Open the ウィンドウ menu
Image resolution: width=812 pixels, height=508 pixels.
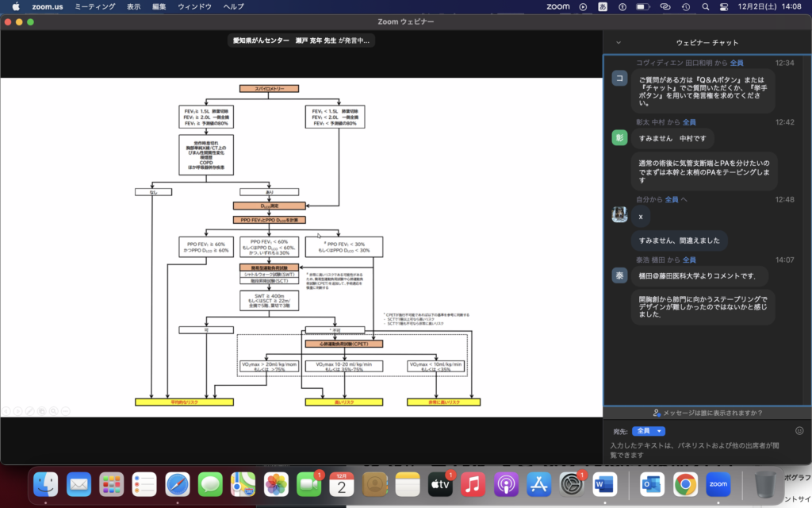coord(195,6)
